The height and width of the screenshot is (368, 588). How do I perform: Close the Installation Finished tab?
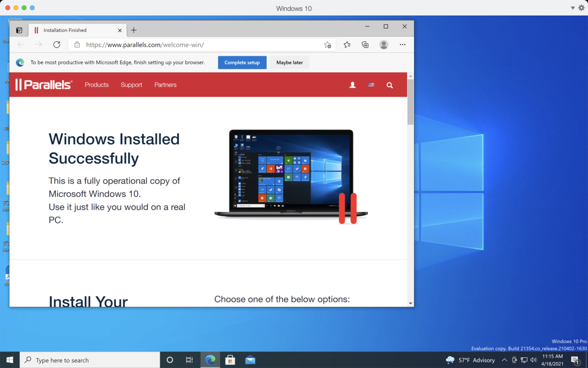pyautogui.click(x=120, y=30)
